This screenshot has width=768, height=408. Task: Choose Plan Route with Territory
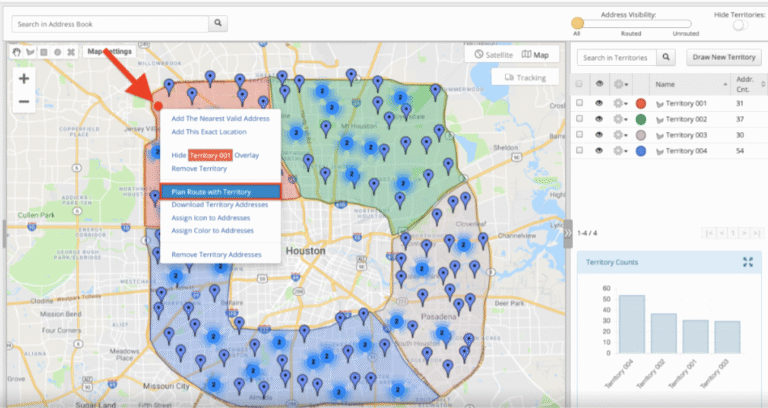211,191
